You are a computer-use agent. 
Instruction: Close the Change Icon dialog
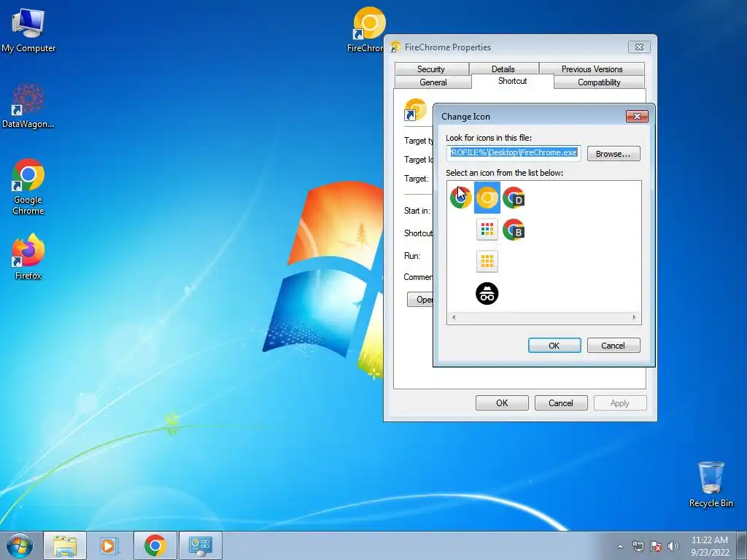point(637,116)
